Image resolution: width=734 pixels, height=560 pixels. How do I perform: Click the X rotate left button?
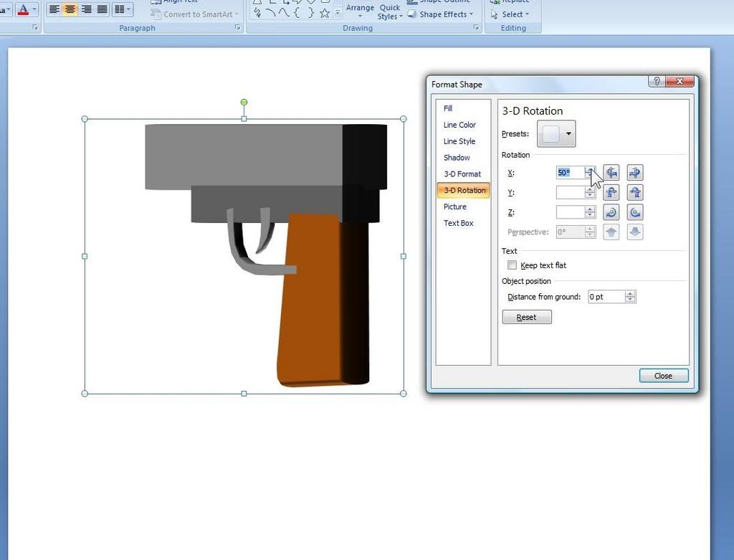tap(611, 172)
